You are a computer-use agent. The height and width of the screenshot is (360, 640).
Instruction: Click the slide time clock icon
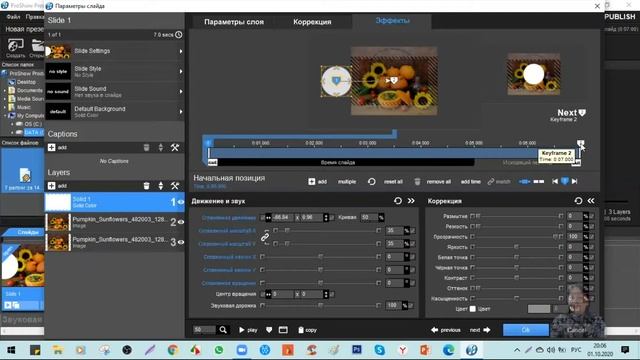click(x=179, y=35)
